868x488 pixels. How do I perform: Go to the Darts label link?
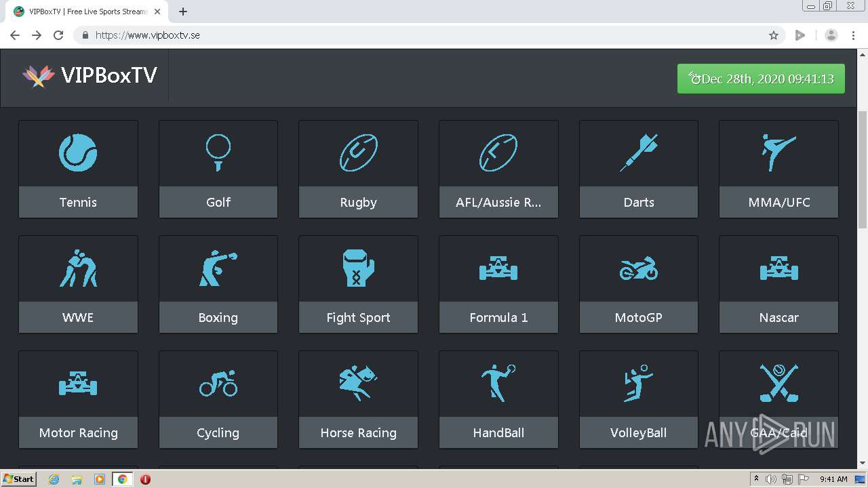[x=639, y=202]
